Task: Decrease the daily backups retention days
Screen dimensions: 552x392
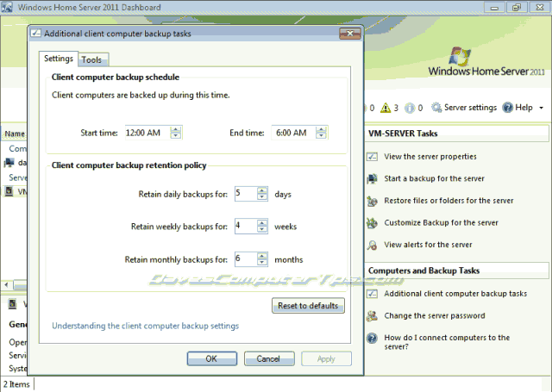Action: click(262, 197)
